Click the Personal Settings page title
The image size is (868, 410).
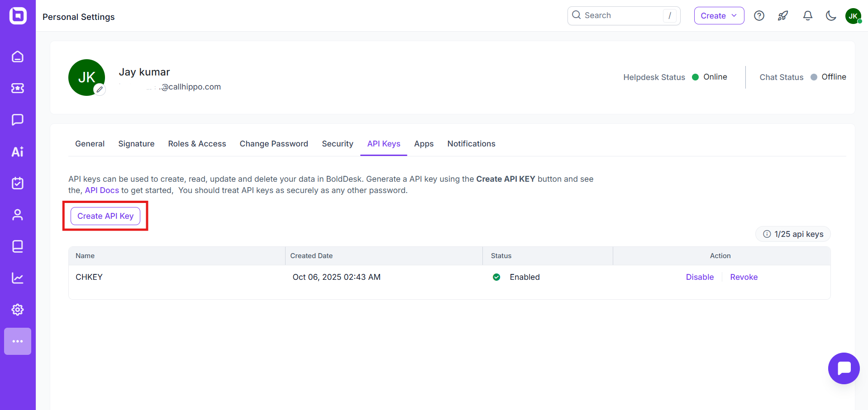[79, 17]
